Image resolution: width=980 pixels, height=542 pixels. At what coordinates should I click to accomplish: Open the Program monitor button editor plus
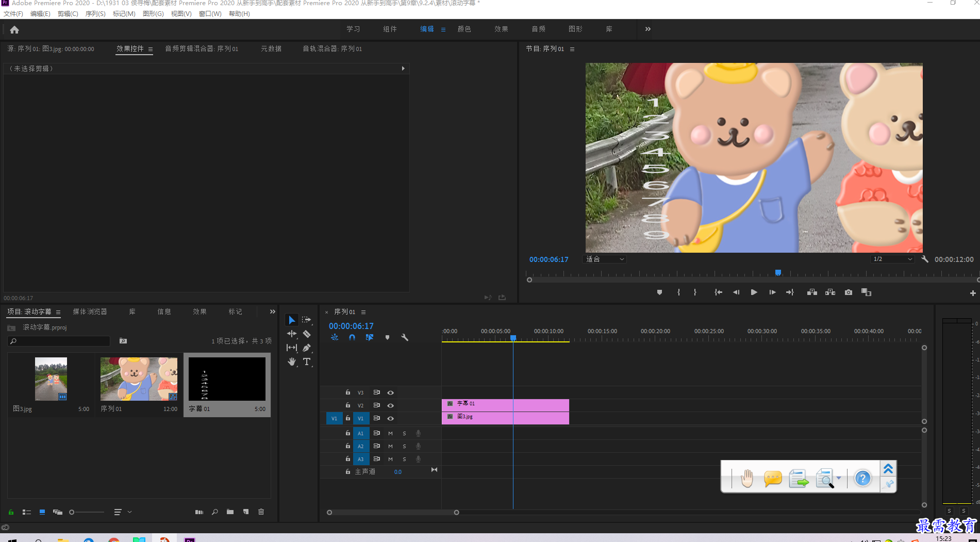[x=973, y=293]
